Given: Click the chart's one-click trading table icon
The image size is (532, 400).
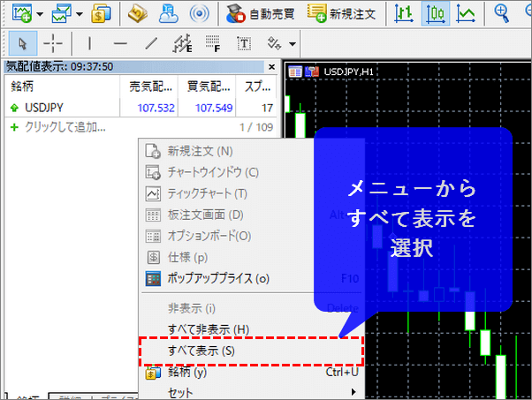Looking at the screenshot, I should pyautogui.click(x=295, y=72).
